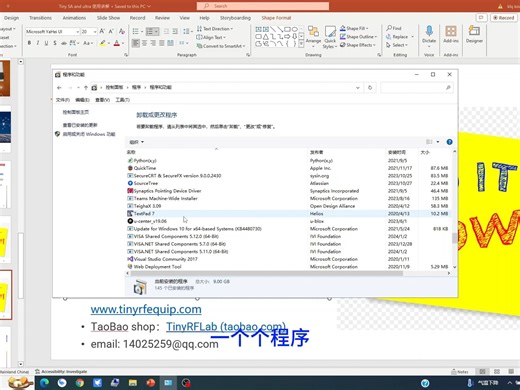Toggle Bold formatting in Font group

tap(29, 43)
